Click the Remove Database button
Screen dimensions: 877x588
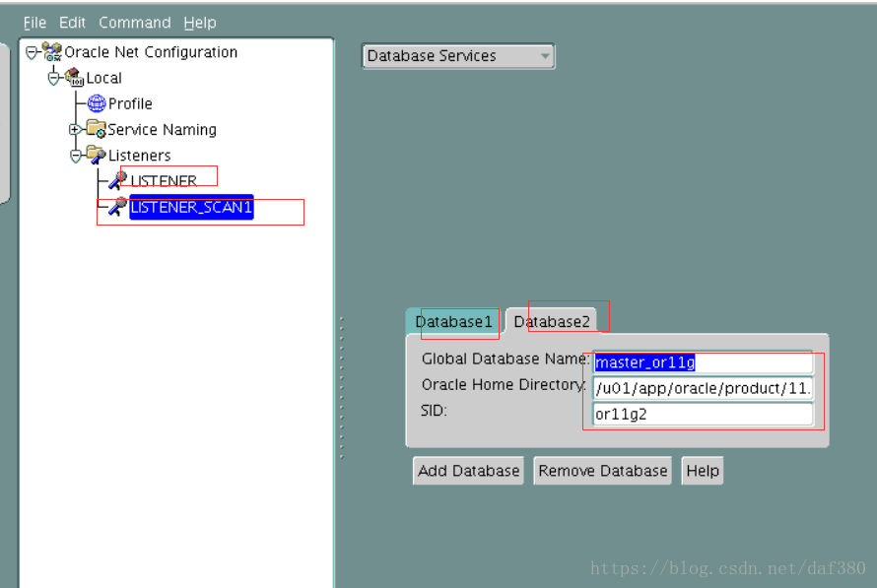pyautogui.click(x=602, y=471)
